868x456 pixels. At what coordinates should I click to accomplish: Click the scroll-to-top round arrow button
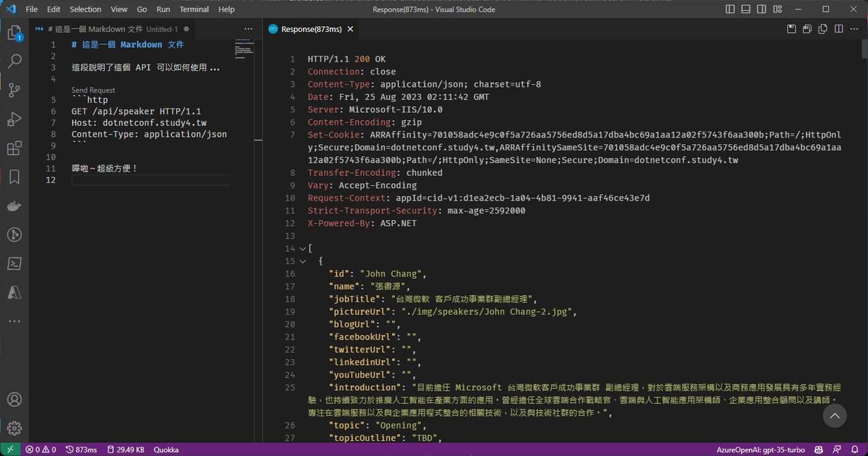834,416
